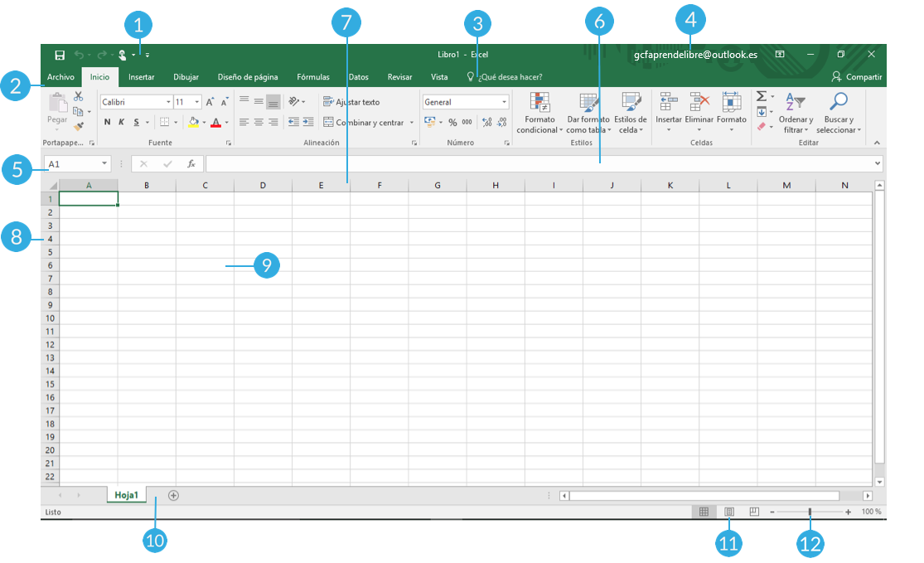Toggle italic (K) formatting
The height and width of the screenshot is (563, 924).
[x=121, y=122]
